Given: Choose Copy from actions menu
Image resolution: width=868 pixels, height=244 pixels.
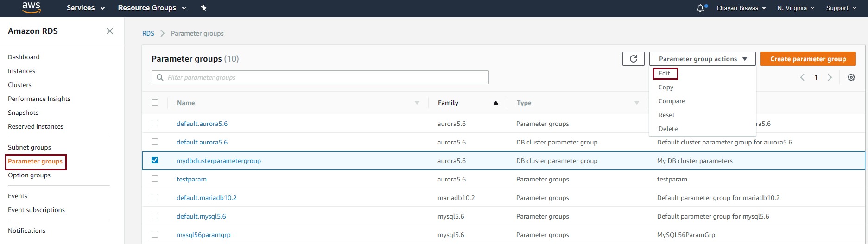Looking at the screenshot, I should click(x=666, y=87).
